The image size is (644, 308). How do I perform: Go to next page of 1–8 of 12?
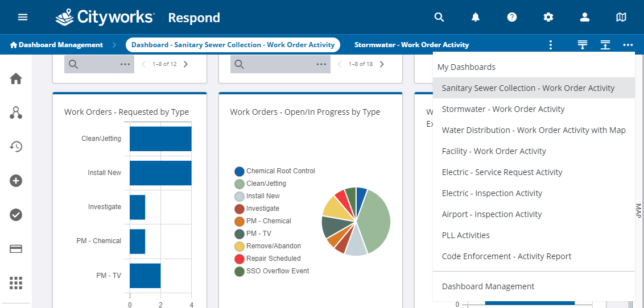click(x=185, y=64)
